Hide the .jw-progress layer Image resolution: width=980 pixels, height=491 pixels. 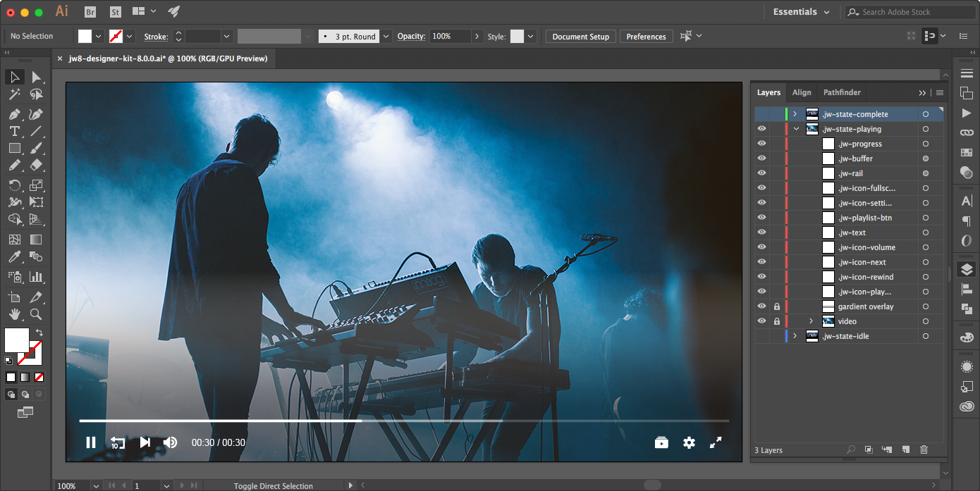tap(761, 144)
